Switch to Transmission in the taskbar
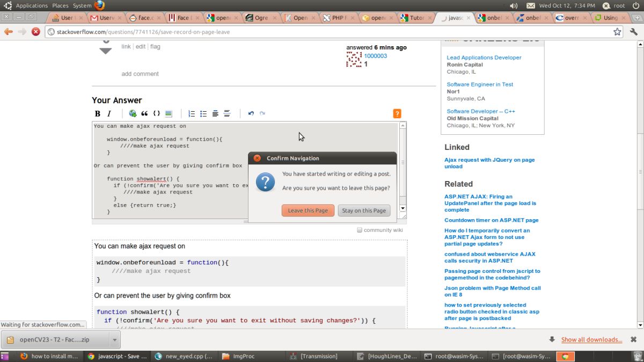The image size is (644, 362). (x=318, y=356)
